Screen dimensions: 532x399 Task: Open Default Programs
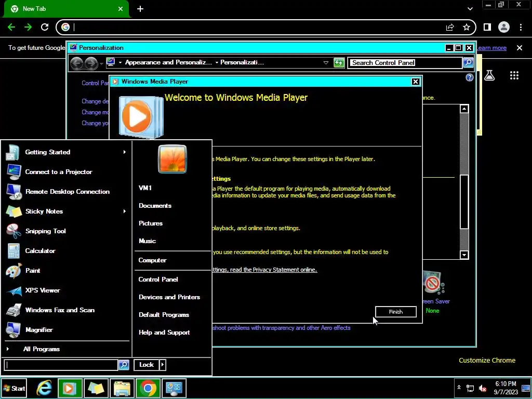click(164, 314)
